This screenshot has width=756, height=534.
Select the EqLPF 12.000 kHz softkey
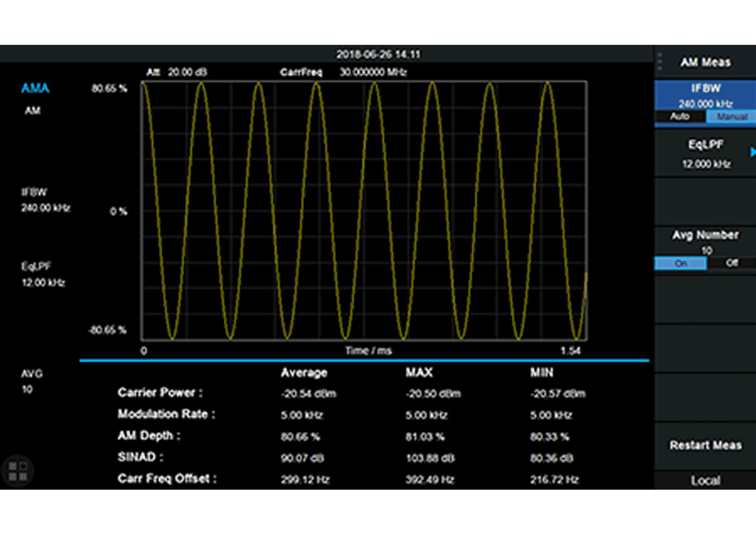[x=705, y=154]
